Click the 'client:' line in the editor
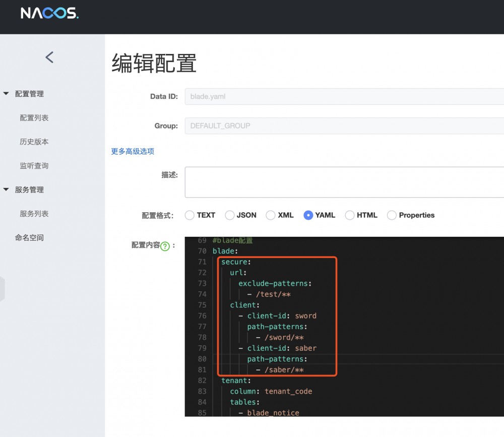This screenshot has width=504, height=437. [244, 305]
